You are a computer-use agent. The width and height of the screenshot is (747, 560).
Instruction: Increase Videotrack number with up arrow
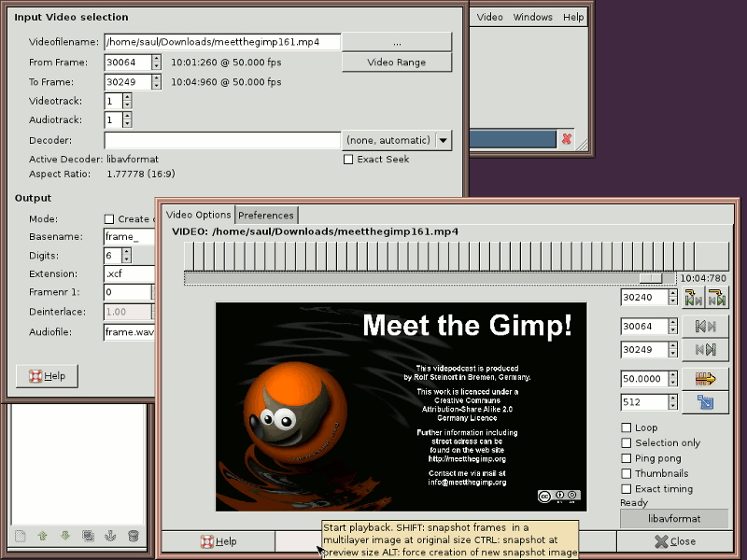point(127,97)
